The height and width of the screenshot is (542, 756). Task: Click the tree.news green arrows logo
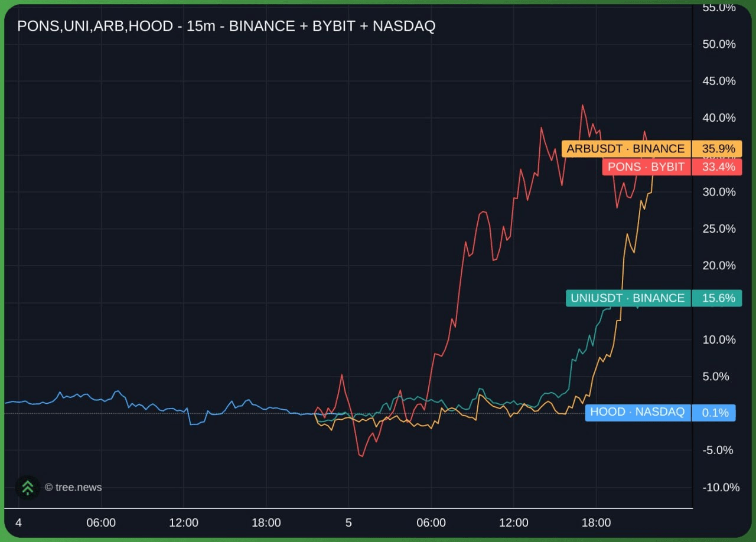click(x=27, y=487)
